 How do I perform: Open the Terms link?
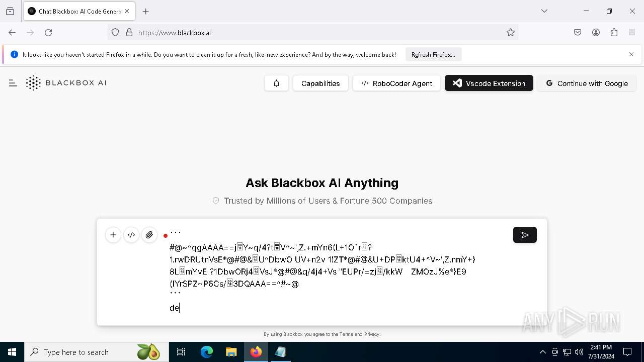coord(346,334)
